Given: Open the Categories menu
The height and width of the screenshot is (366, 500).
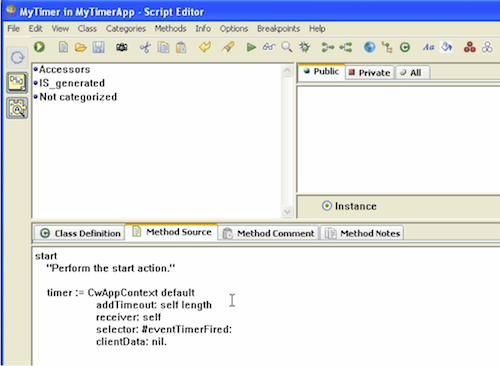Looking at the screenshot, I should tap(126, 29).
